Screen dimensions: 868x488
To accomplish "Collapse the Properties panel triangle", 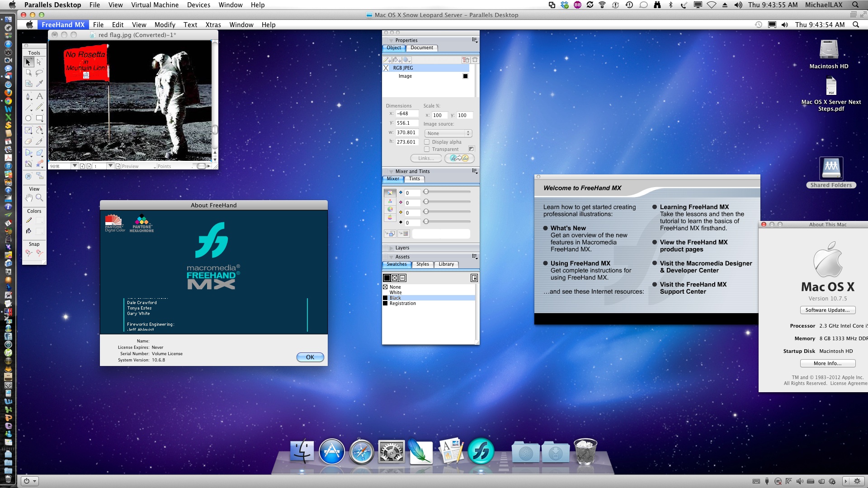I will (391, 40).
